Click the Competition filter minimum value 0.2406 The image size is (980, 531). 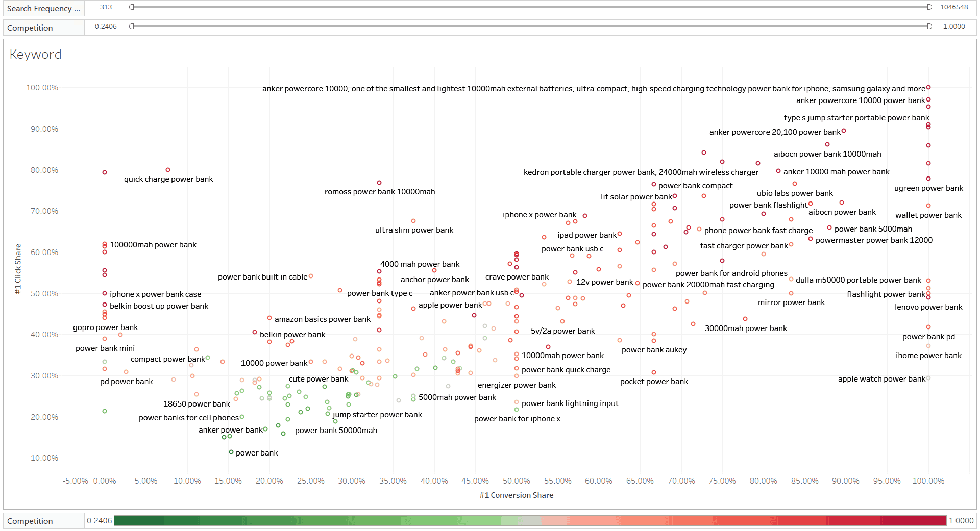[x=106, y=27]
